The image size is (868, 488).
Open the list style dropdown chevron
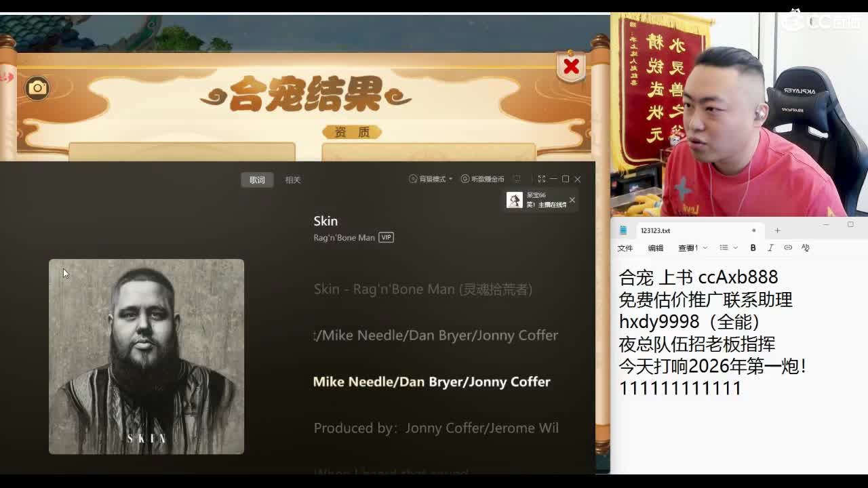point(734,247)
